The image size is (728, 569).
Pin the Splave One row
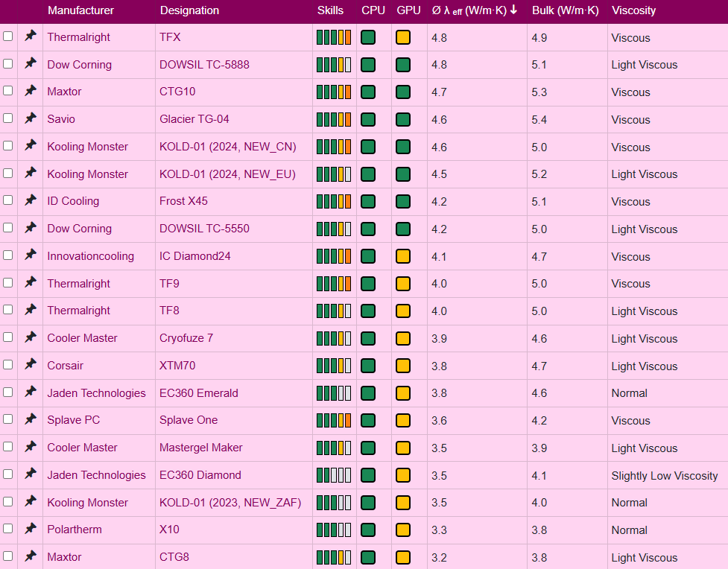point(31,419)
